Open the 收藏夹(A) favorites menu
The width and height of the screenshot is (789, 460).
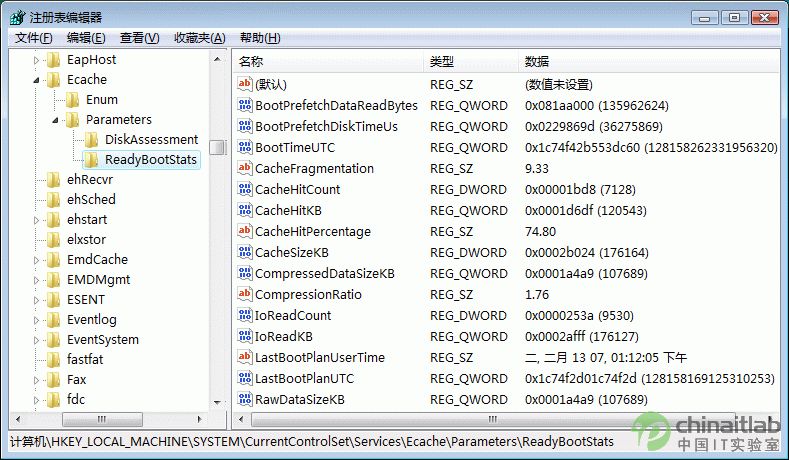pyautogui.click(x=199, y=38)
